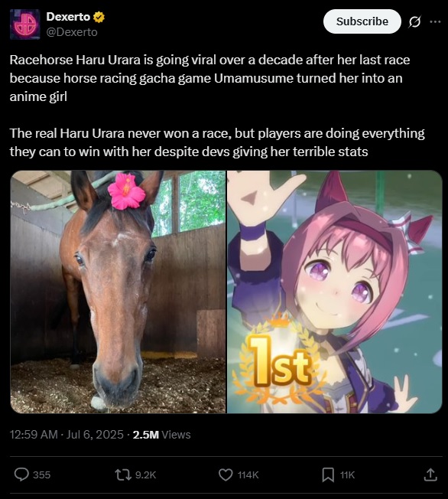Like the post with the heart icon
The width and height of the screenshot is (448, 499).
[x=226, y=475]
